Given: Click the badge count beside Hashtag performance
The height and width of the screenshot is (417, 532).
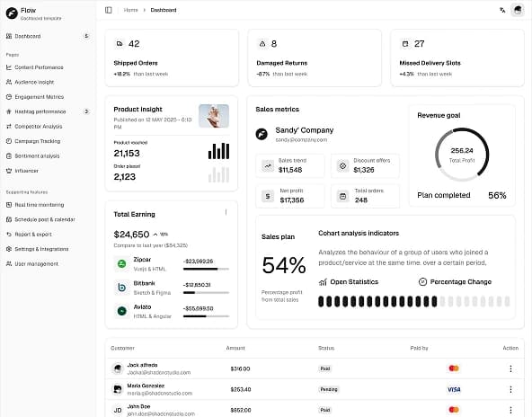Looking at the screenshot, I should (86, 111).
